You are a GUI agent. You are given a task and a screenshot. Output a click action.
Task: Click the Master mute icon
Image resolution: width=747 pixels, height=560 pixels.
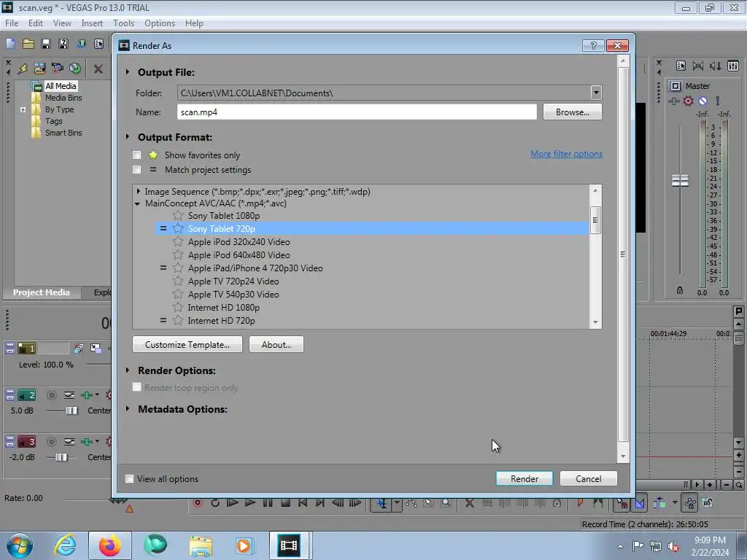tap(703, 101)
